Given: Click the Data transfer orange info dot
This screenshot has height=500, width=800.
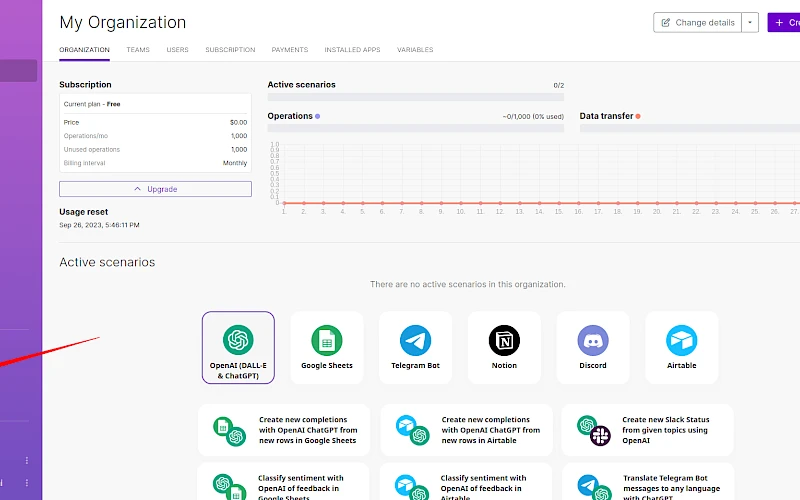Looking at the screenshot, I should (x=638, y=116).
